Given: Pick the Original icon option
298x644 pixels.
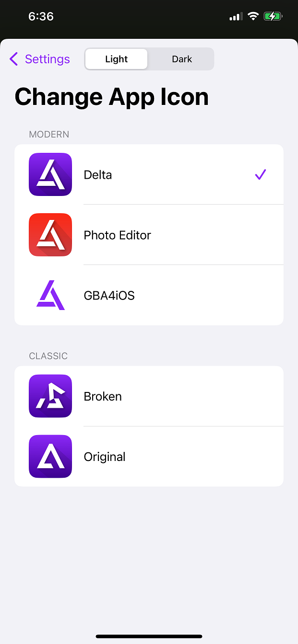Looking at the screenshot, I should tap(105, 457).
